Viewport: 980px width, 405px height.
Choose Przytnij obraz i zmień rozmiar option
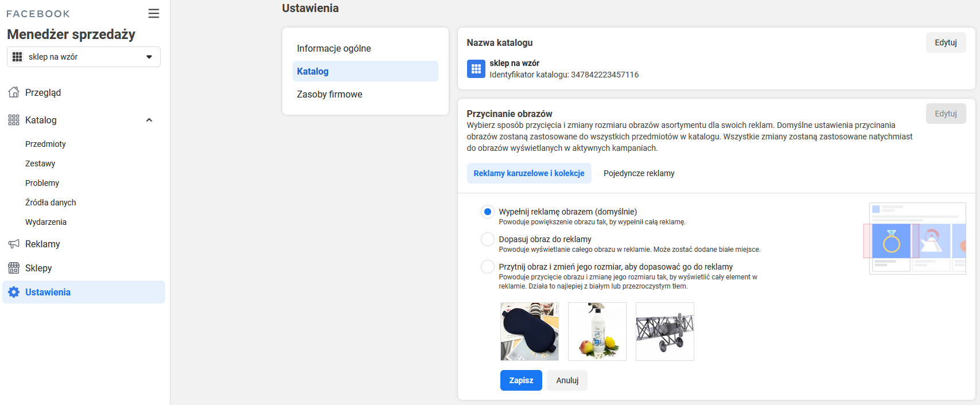click(487, 267)
